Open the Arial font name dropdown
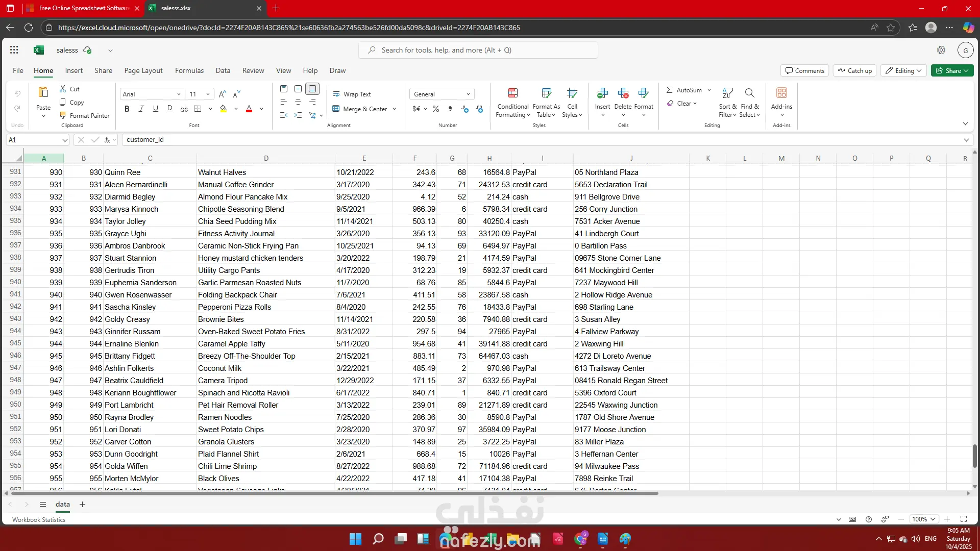980x551 pixels. pos(179,94)
